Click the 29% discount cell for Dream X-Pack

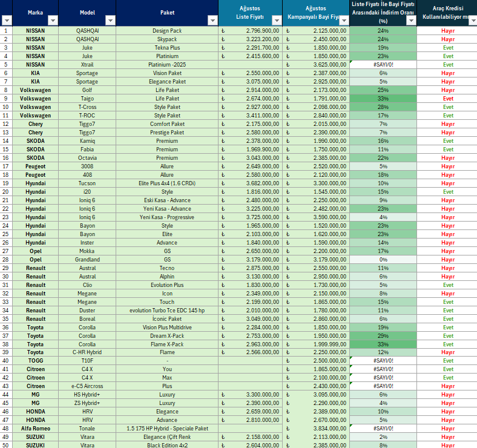383,336
